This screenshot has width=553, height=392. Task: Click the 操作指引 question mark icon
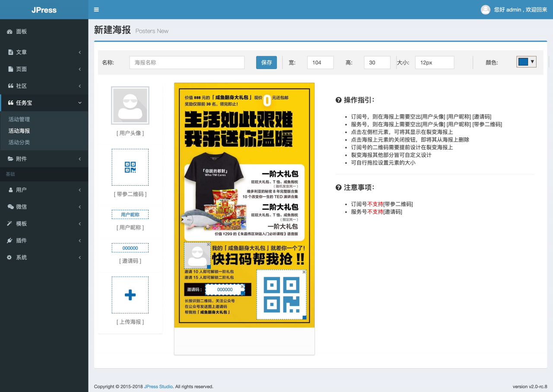coord(339,100)
